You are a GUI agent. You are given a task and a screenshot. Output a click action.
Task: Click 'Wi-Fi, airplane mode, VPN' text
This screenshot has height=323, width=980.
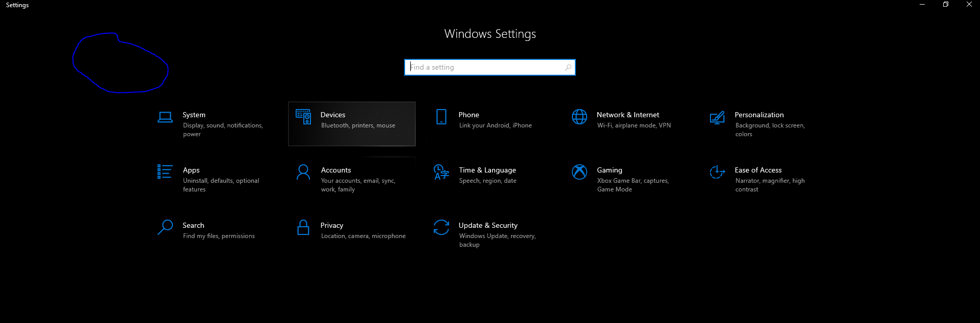634,125
